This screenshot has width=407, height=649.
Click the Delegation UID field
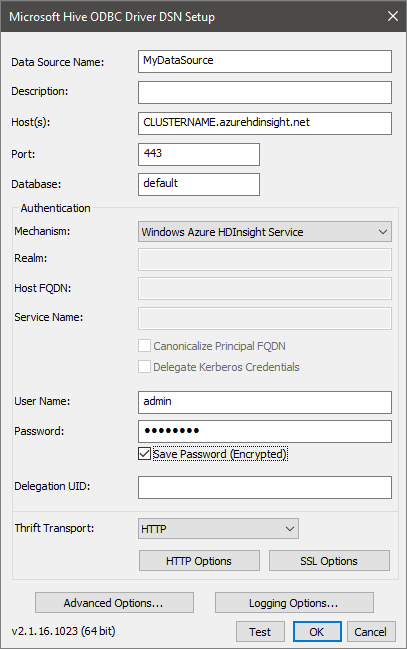265,487
